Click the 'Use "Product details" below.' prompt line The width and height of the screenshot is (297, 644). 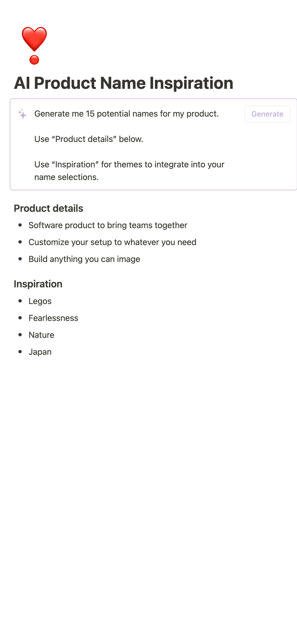[x=89, y=139]
